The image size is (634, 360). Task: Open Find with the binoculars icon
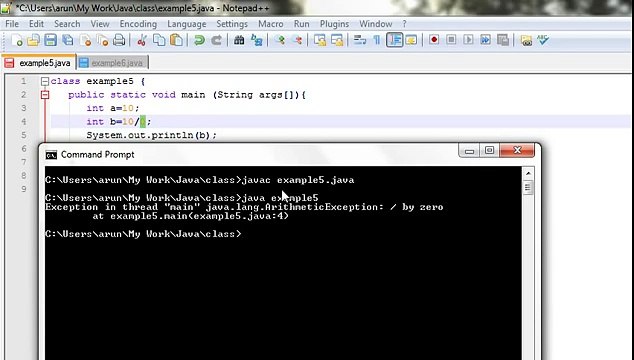pyautogui.click(x=239, y=40)
